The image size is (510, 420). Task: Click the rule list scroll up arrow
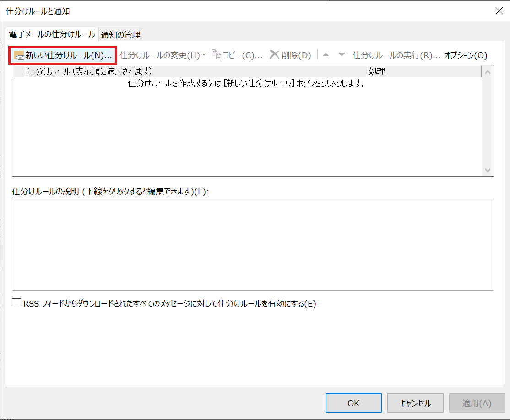pyautogui.click(x=488, y=72)
